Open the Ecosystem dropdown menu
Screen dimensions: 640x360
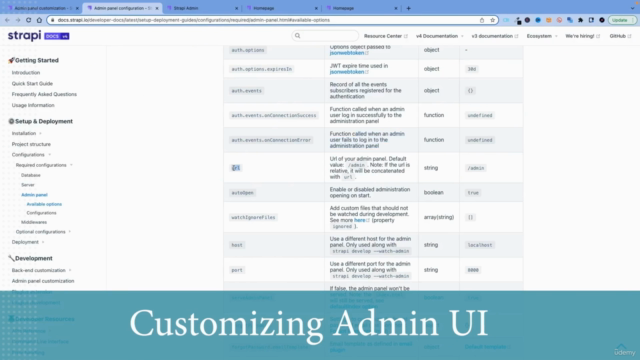pyautogui.click(x=542, y=36)
